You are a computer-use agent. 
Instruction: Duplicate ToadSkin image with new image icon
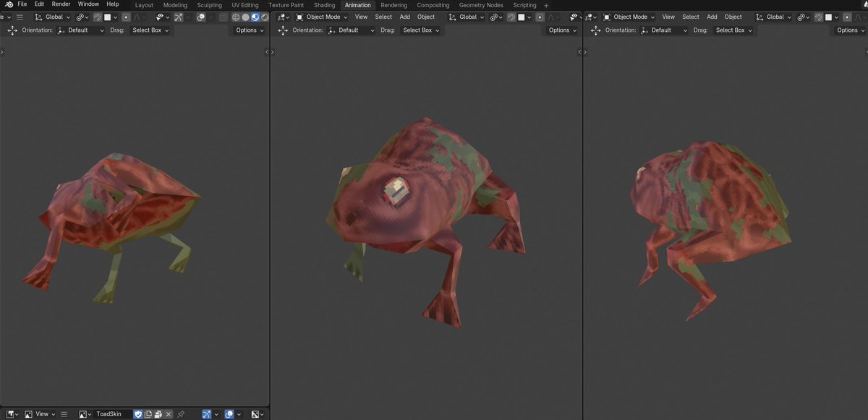pos(148,414)
